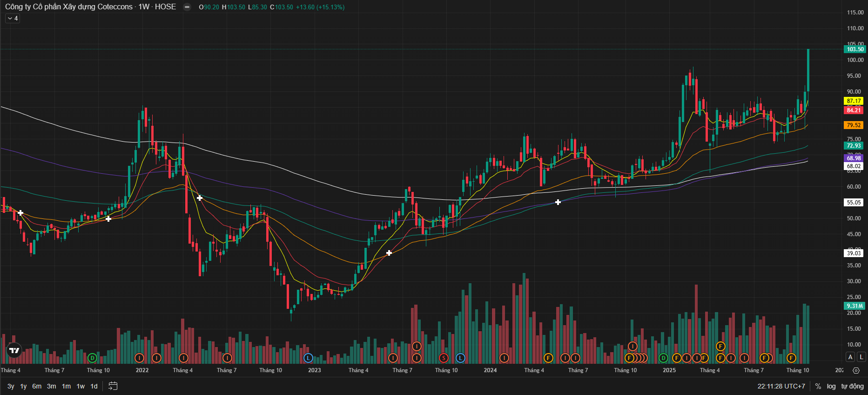Open the I marker right after the 2024 label
This screenshot has width=868, height=395.
tap(504, 358)
